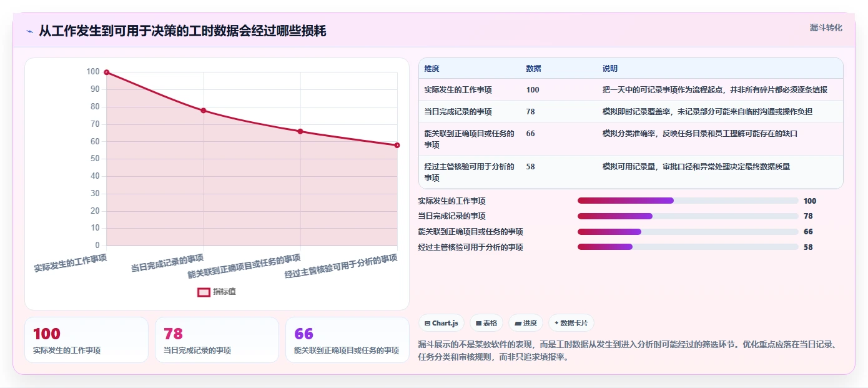Click the table value 78
The height and width of the screenshot is (388, 868).
click(531, 112)
